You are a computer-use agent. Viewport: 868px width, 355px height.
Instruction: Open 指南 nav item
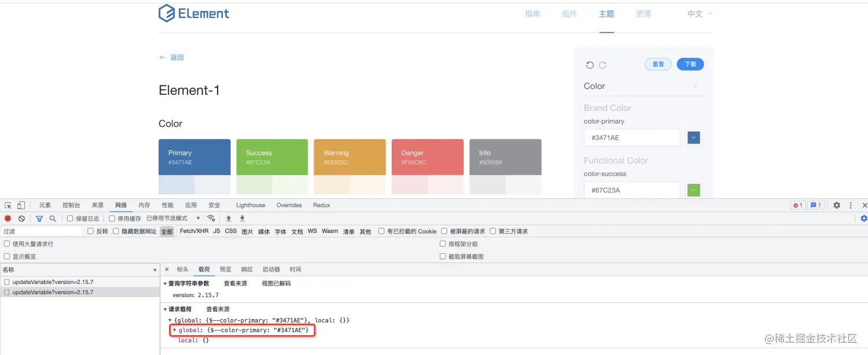[x=532, y=14]
